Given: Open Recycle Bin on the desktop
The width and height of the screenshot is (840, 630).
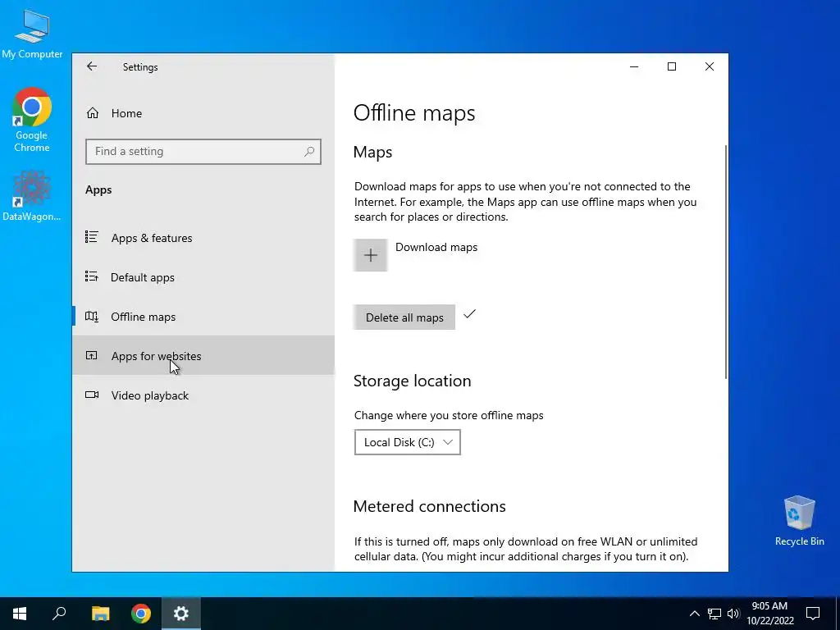Looking at the screenshot, I should click(799, 521).
